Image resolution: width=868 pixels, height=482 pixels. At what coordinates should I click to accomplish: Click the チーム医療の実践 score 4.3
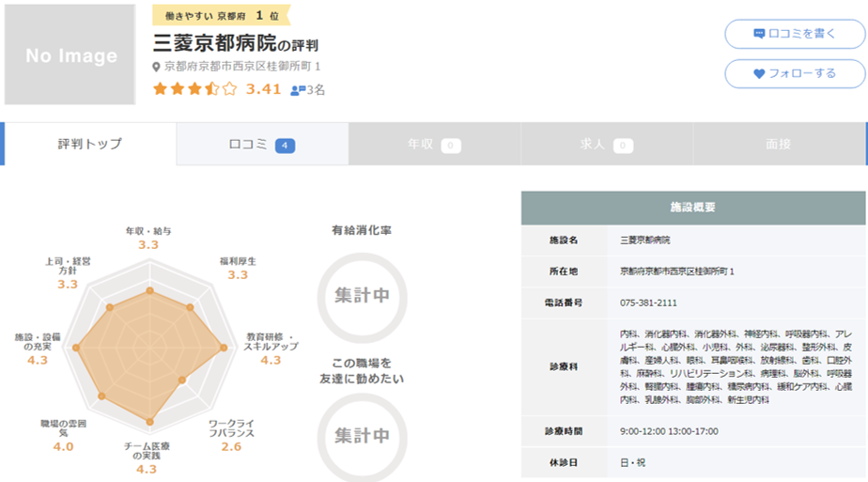pos(147,469)
